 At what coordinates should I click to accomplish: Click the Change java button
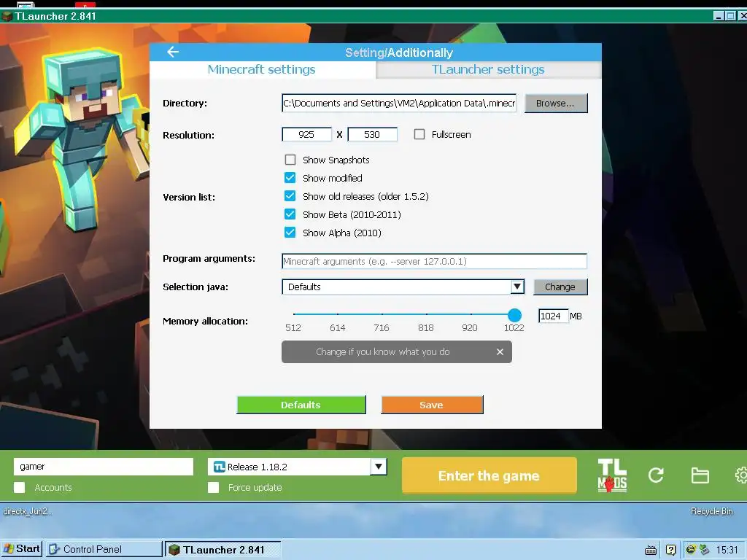[x=560, y=287]
